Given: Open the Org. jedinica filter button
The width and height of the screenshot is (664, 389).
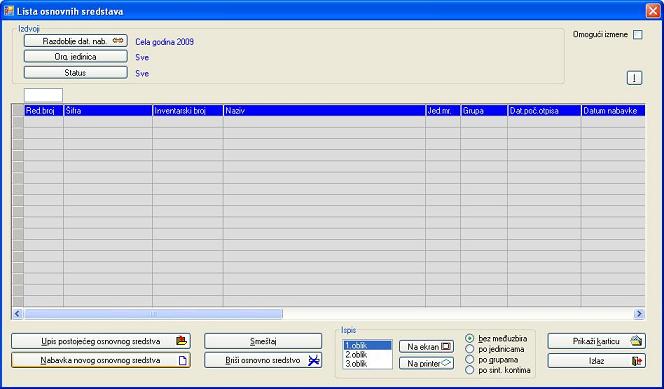Looking at the screenshot, I should (x=75, y=56).
